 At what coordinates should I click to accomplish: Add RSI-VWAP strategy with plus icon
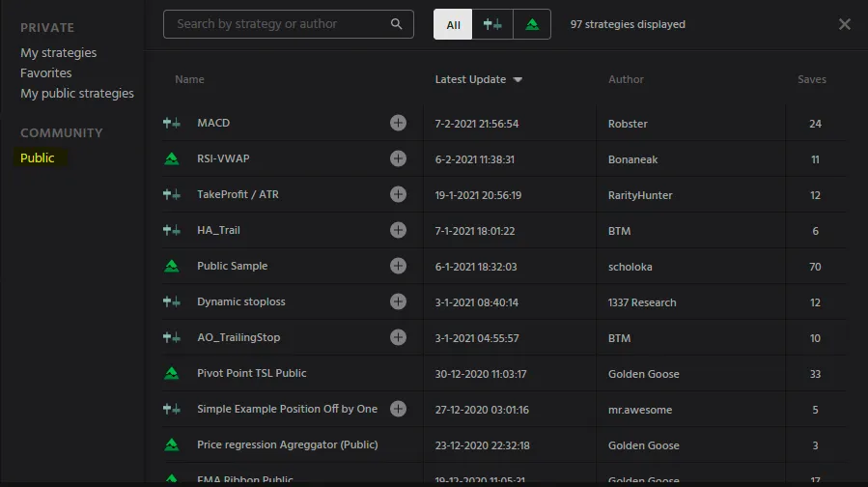398,158
